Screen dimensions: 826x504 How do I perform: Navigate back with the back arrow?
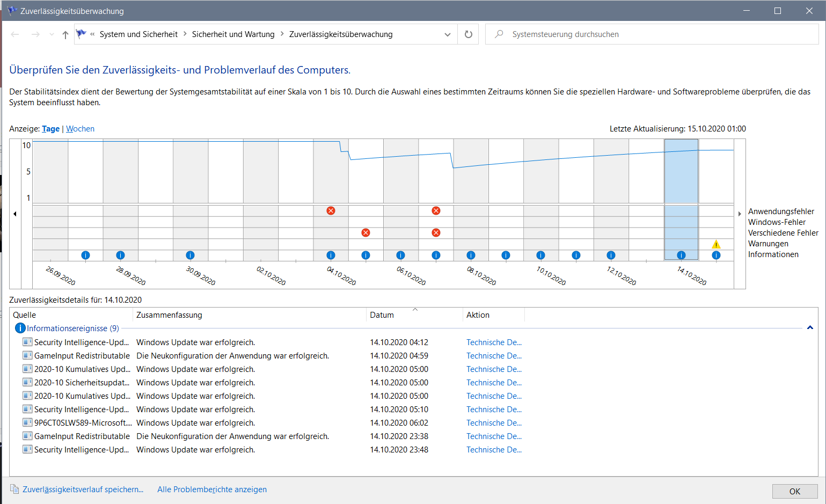click(15, 34)
